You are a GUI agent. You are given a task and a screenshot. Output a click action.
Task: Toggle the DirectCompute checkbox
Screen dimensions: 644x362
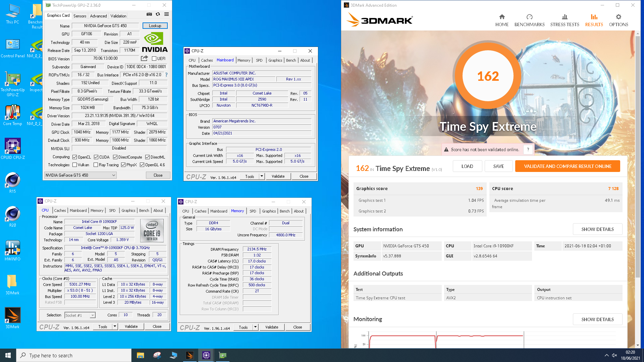coord(115,157)
